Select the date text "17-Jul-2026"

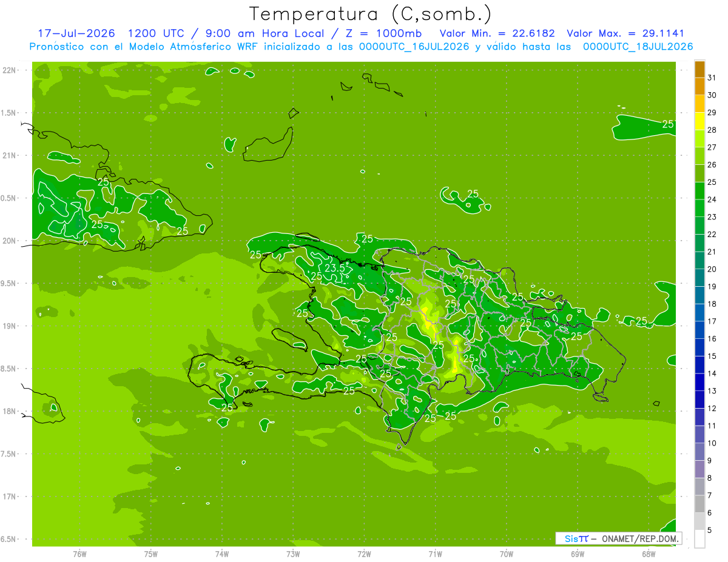point(76,33)
